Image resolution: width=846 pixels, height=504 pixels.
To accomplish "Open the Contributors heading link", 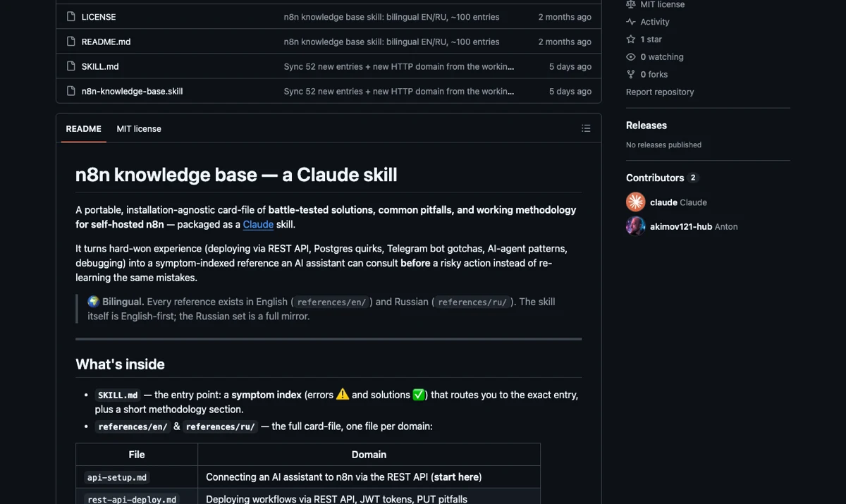I will point(655,178).
